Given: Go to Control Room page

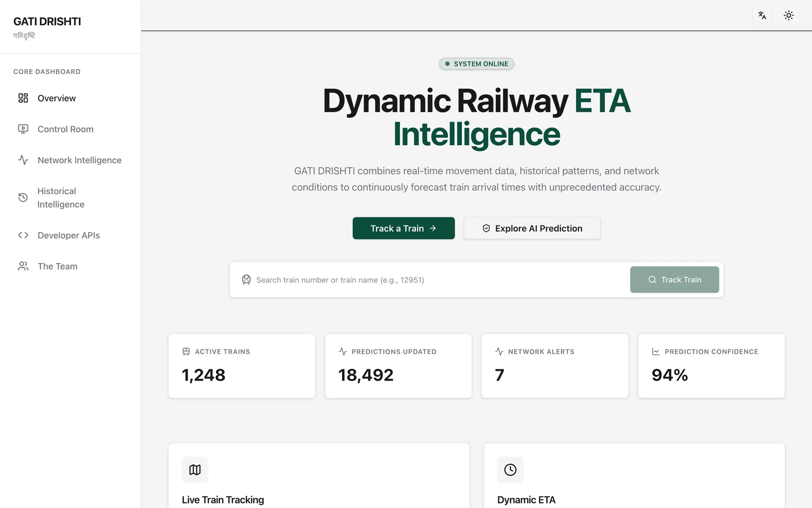Looking at the screenshot, I should tap(71, 129).
